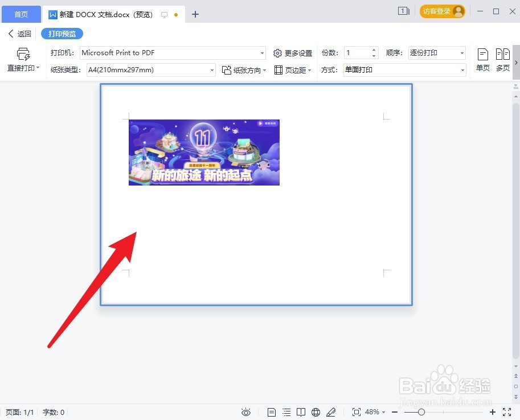The image size is (520, 420).
Task: Click the fit page zoom icon
Action: click(x=356, y=412)
